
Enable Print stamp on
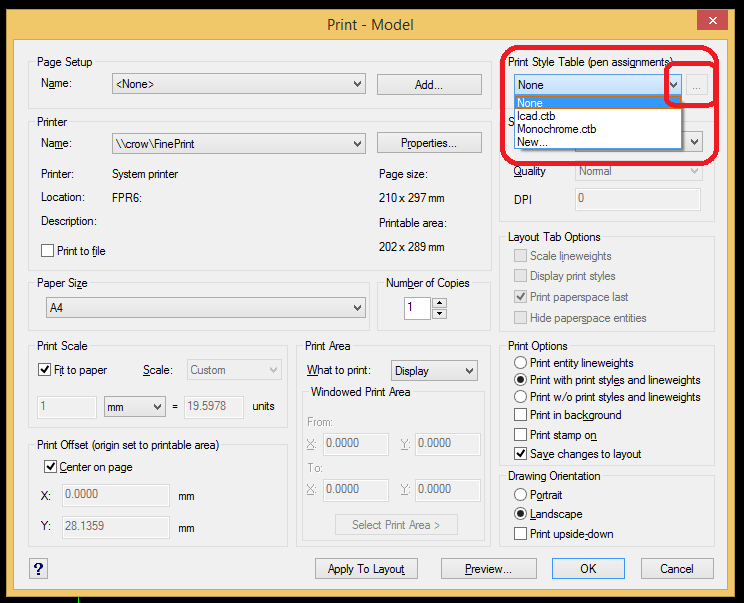pos(521,435)
